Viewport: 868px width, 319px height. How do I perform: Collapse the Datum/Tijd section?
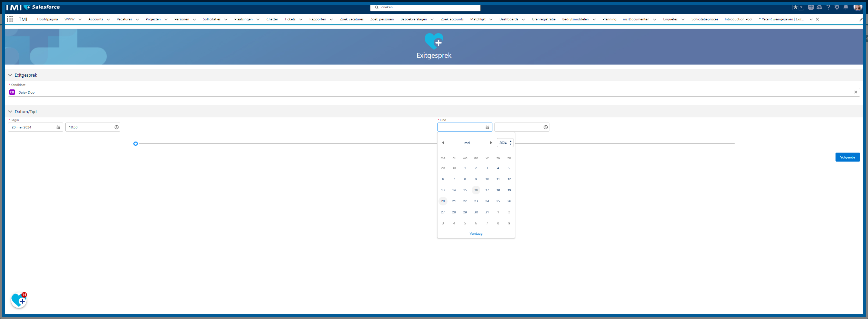[10, 112]
